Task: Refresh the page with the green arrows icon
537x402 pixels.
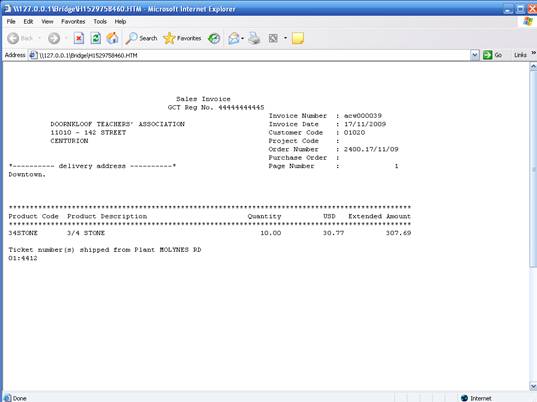Action: tap(96, 38)
